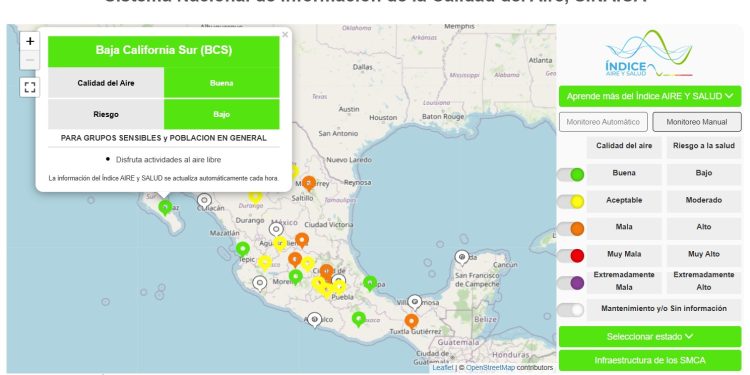Select the white marker over Culiacán

pyautogui.click(x=204, y=201)
